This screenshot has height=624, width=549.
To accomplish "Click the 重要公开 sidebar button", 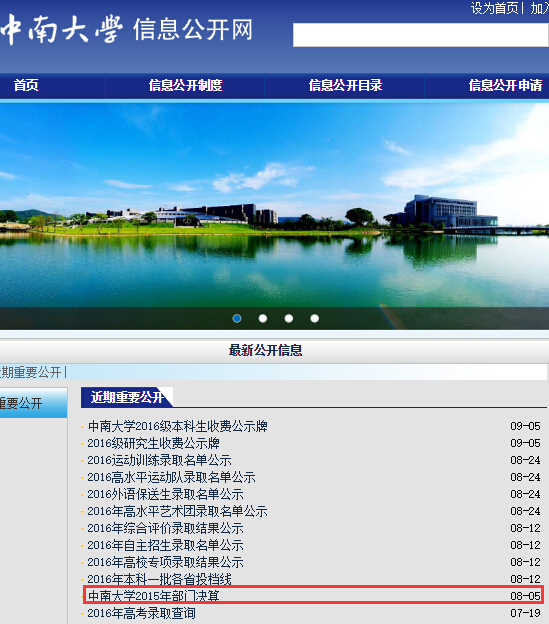I will click(33, 403).
